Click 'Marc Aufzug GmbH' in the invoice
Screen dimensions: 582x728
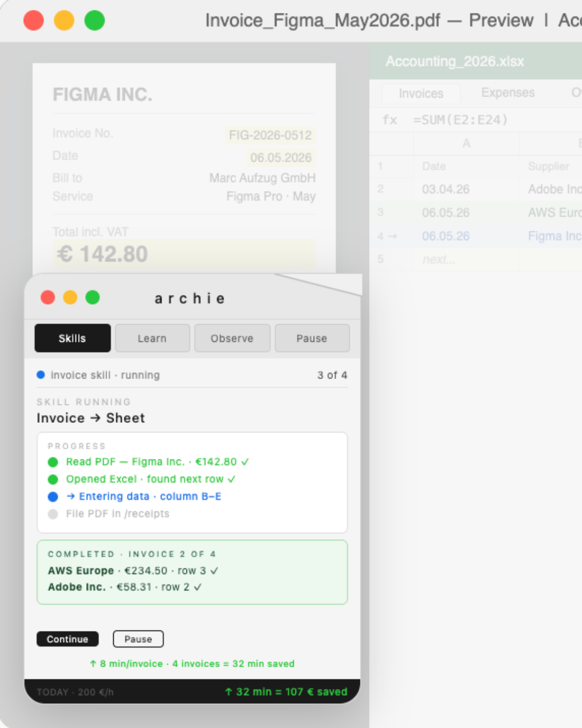coord(262,178)
